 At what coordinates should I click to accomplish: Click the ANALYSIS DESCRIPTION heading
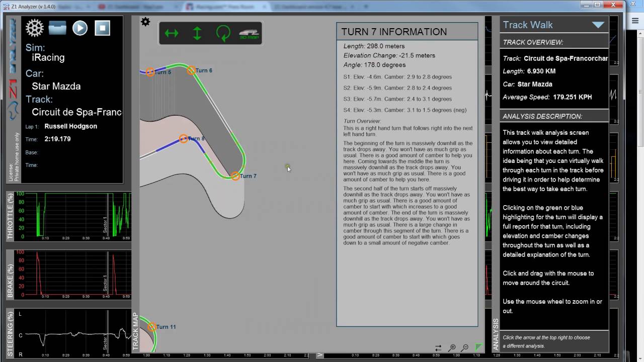tap(542, 116)
